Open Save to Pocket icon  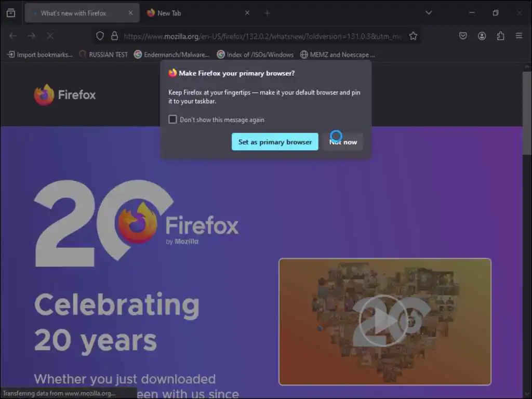click(x=463, y=36)
